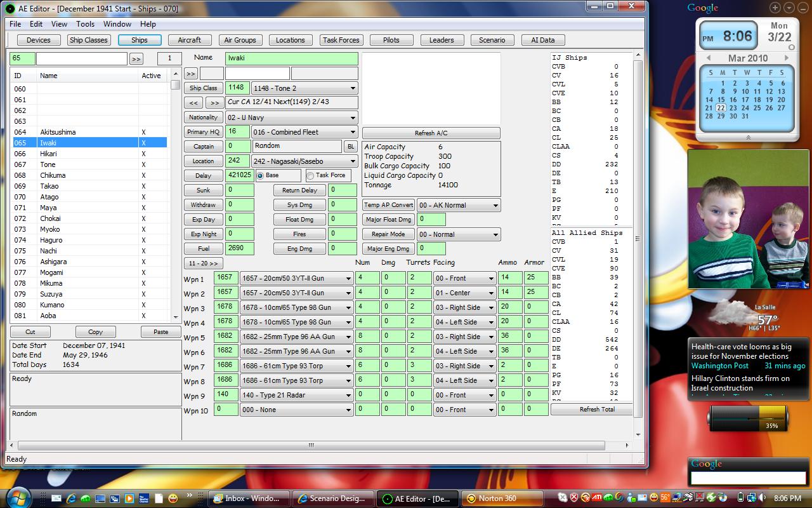Open the File menu

coord(15,24)
